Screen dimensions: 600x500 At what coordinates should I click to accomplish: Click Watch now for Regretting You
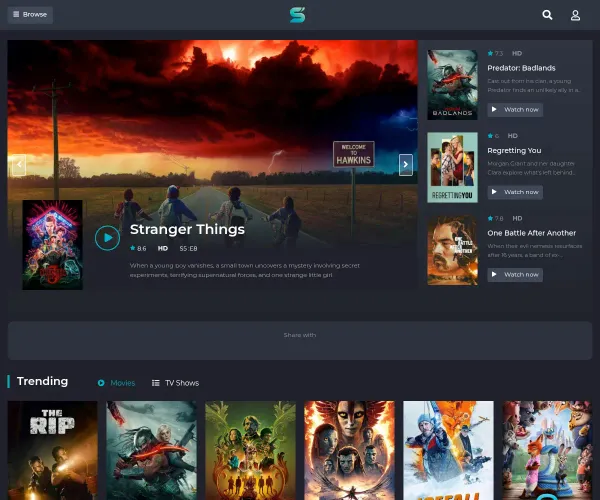(515, 192)
